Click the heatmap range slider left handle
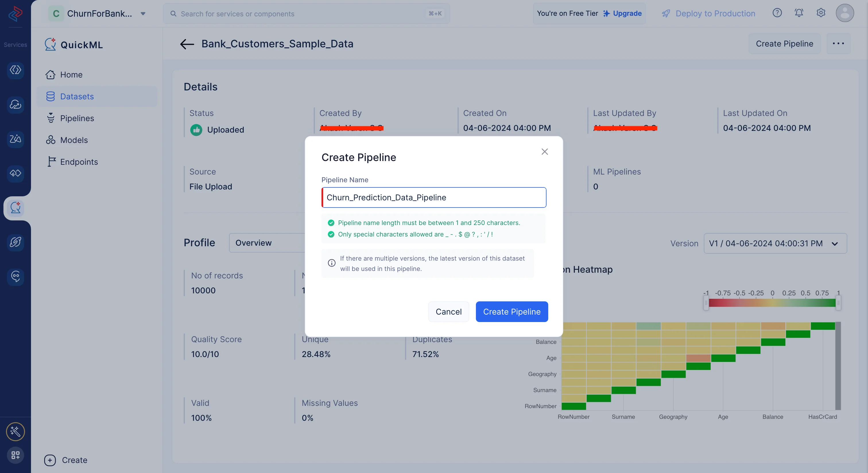The image size is (868, 473). point(706,303)
